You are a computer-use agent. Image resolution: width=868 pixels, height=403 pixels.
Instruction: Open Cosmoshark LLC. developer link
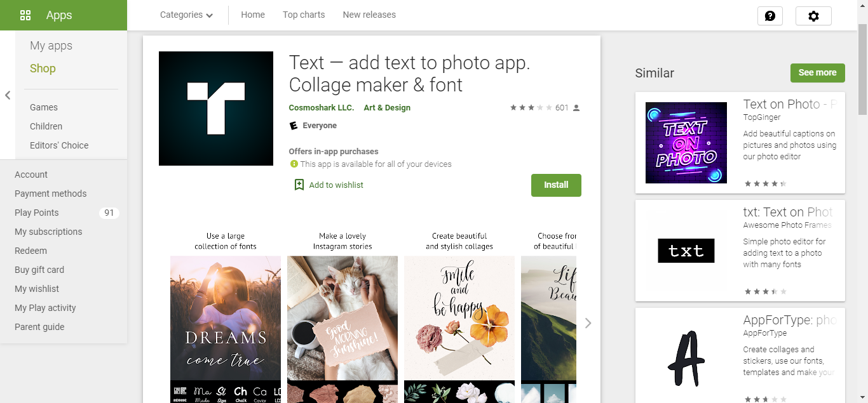click(x=322, y=108)
